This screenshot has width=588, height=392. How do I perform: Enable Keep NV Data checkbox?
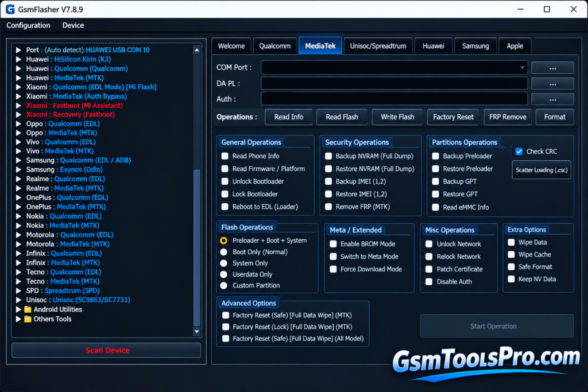pos(511,279)
